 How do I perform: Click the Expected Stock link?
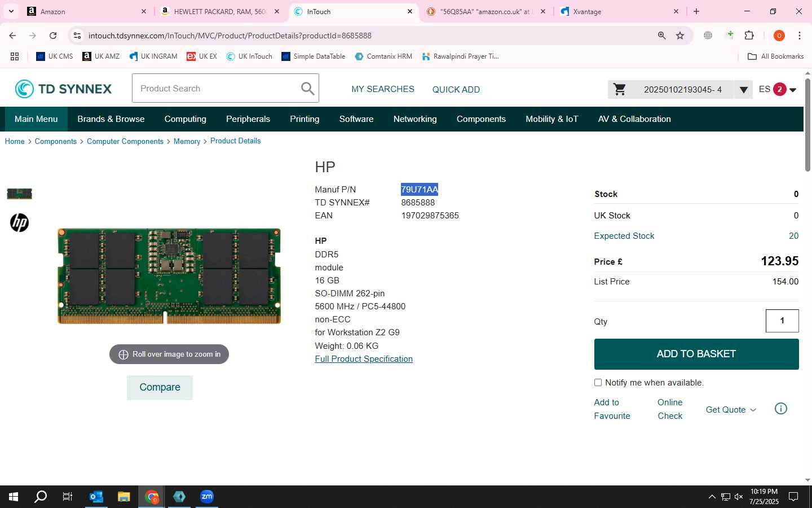624,236
